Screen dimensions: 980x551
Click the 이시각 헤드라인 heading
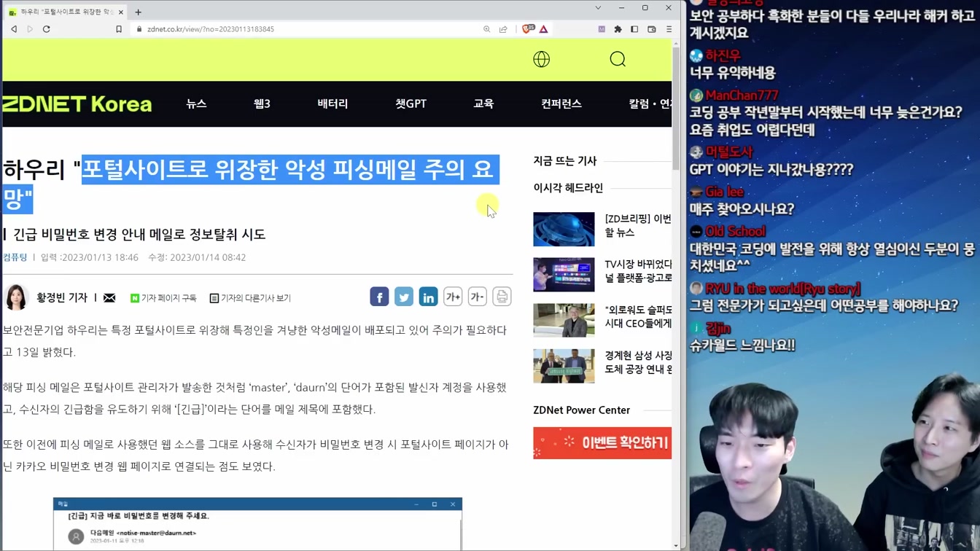pos(568,188)
